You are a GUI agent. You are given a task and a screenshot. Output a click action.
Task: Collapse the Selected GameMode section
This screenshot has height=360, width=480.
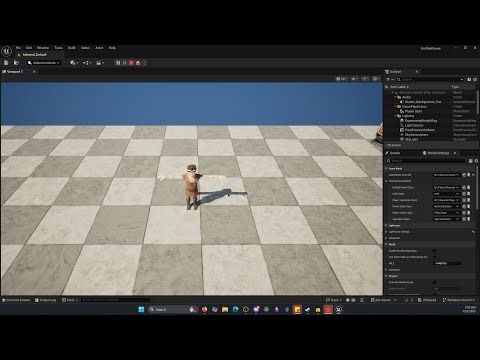coord(386,181)
